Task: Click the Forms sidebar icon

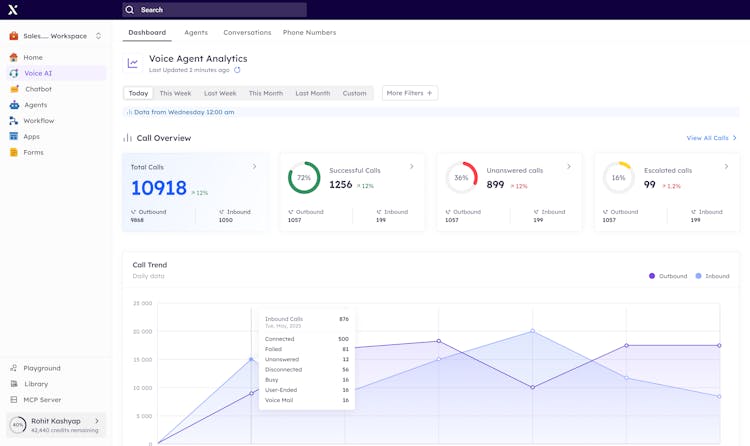Action: [x=14, y=153]
